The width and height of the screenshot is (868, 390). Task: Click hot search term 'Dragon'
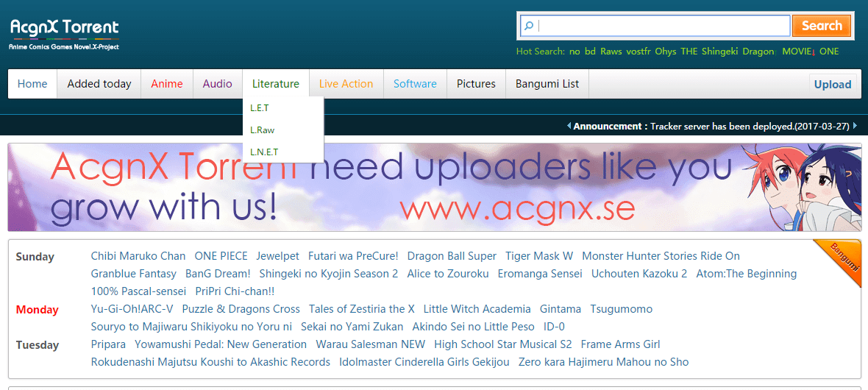pos(758,52)
